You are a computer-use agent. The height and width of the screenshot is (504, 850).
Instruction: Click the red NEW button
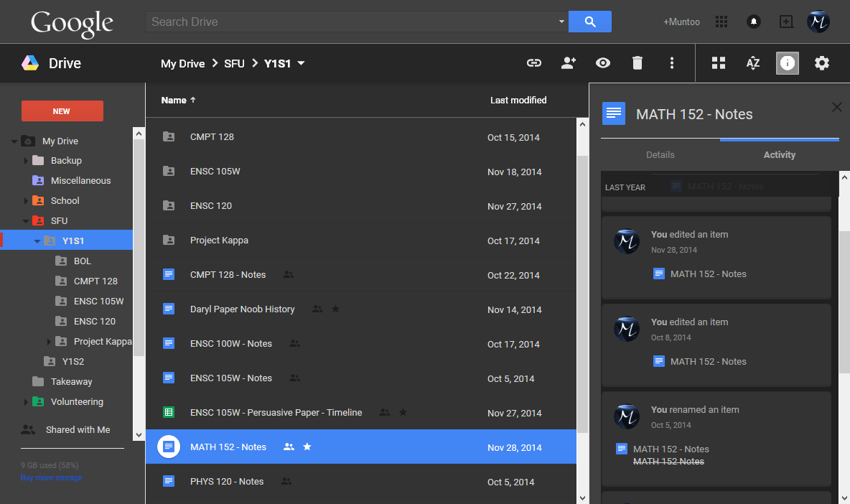pos(62,111)
